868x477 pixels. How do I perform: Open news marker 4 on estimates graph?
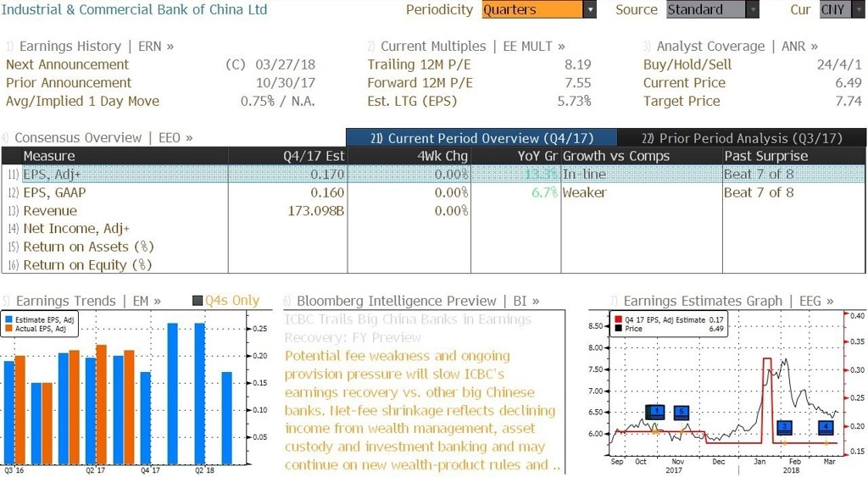(826, 427)
